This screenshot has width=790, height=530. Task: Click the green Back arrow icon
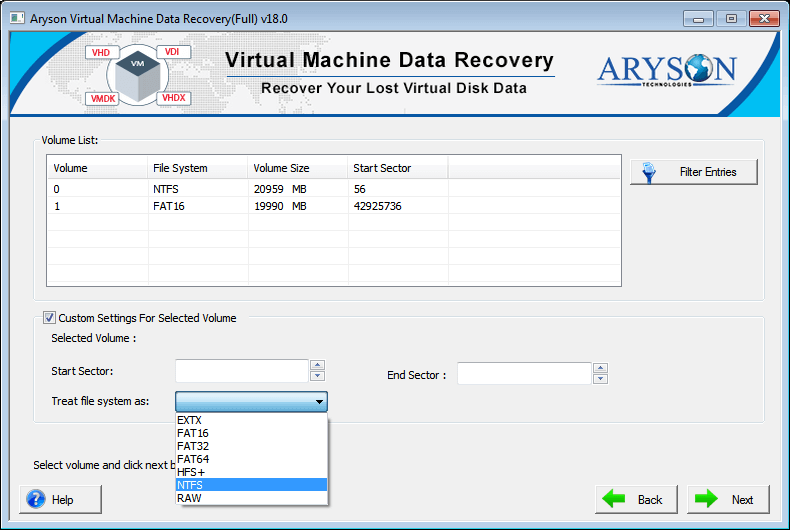614,499
